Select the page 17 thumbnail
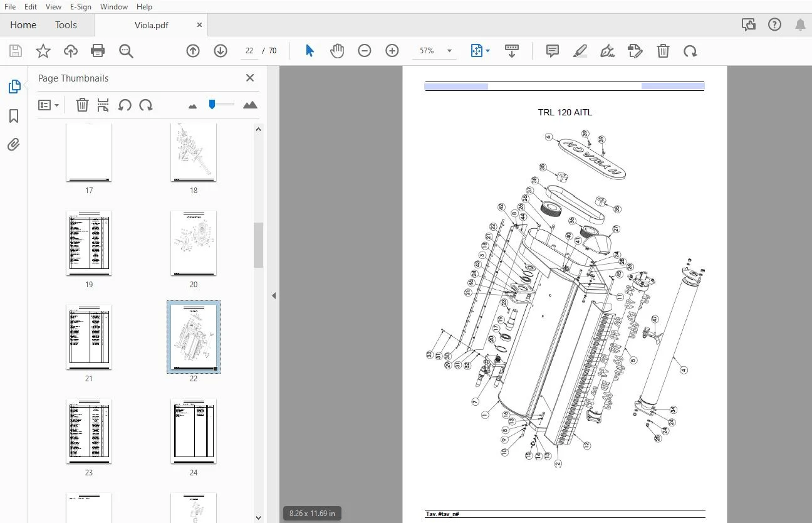 point(89,152)
